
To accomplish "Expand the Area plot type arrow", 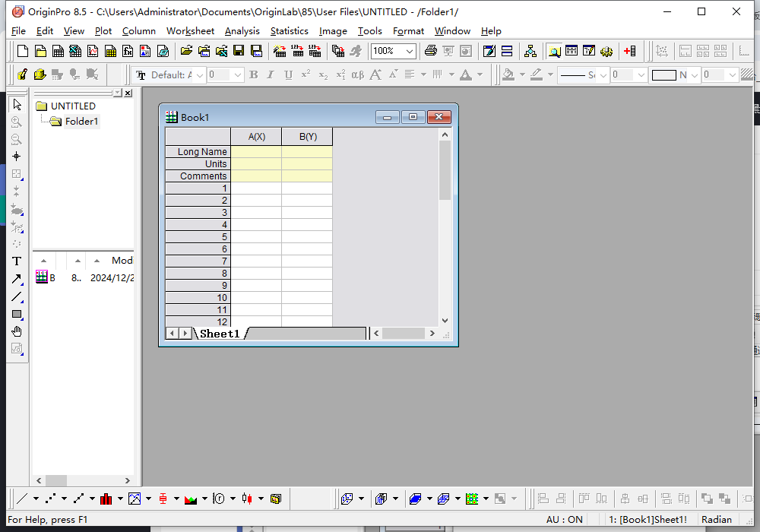I will point(204,499).
